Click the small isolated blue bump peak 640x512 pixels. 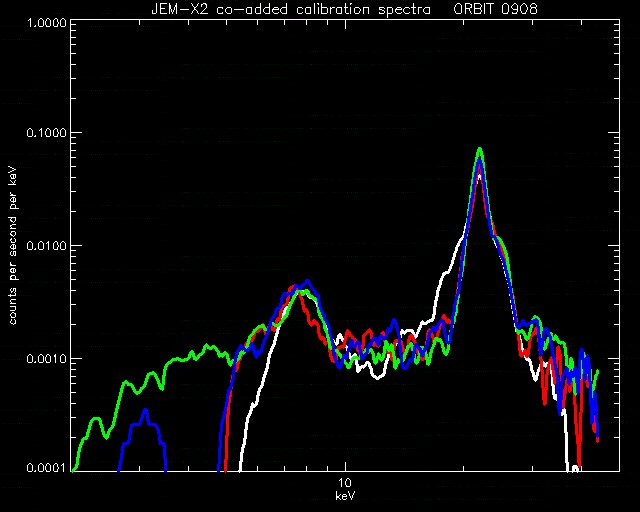tap(145, 410)
